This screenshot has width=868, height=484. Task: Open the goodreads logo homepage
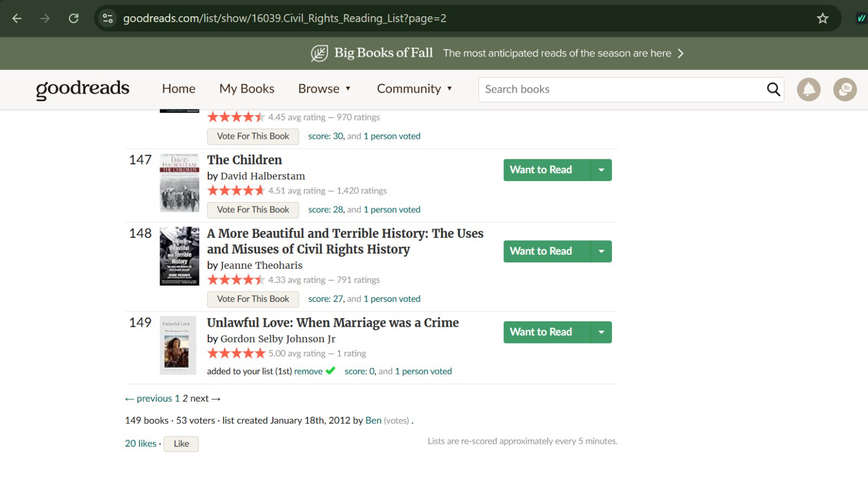click(82, 89)
